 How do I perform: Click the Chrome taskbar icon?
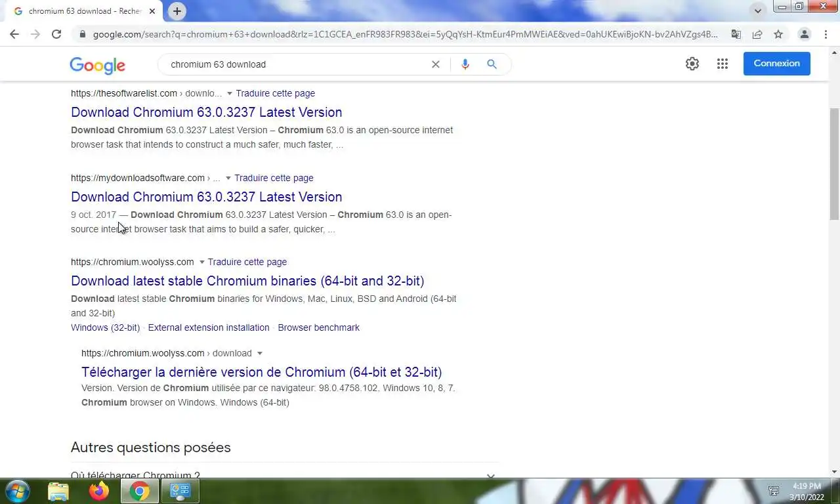point(139,491)
